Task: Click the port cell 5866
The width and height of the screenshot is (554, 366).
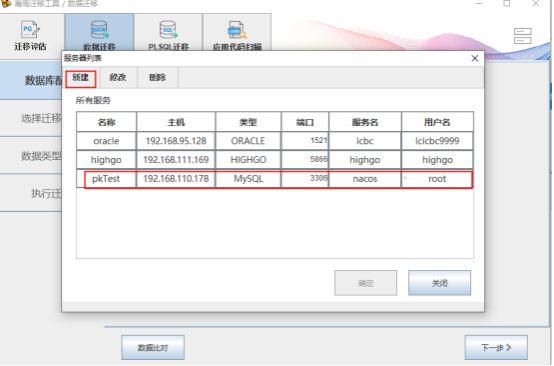Action: (305, 160)
